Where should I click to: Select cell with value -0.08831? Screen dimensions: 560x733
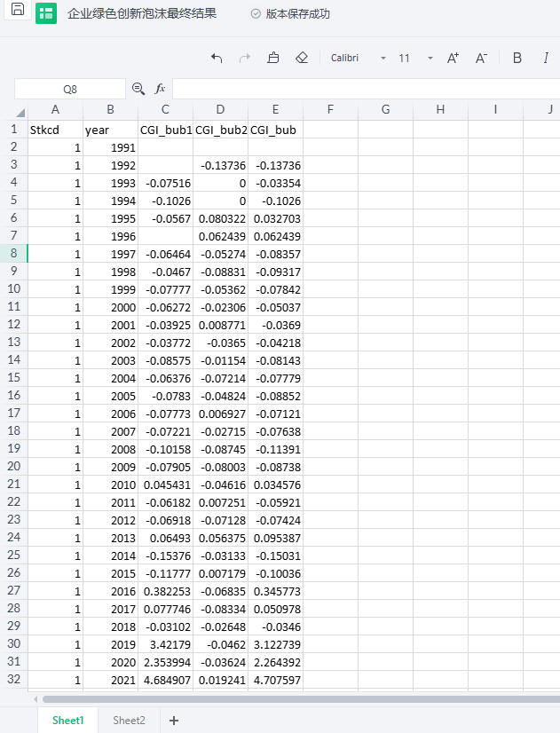(x=220, y=272)
